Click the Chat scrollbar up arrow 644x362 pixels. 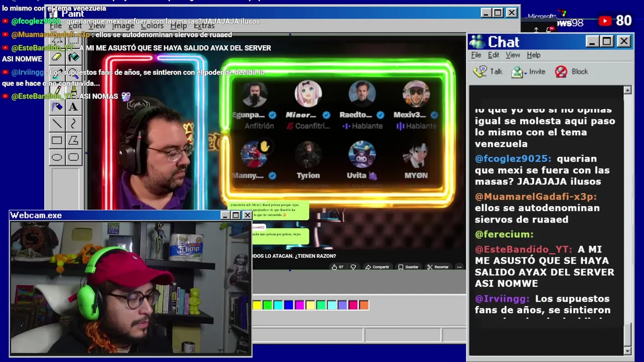(x=627, y=90)
